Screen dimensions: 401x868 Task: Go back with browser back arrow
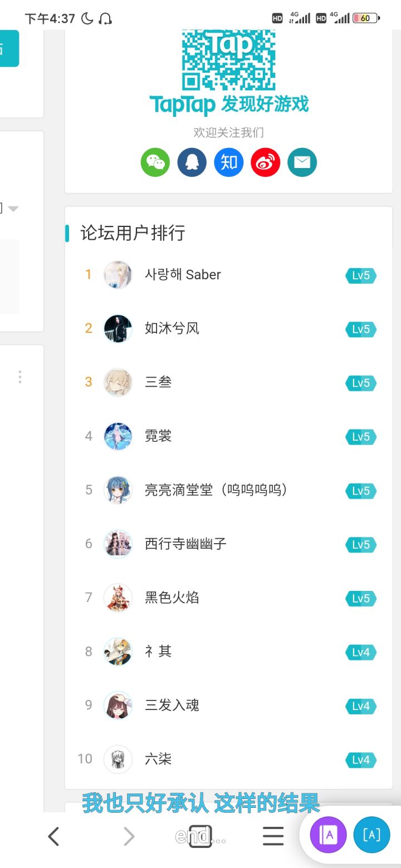(53, 836)
